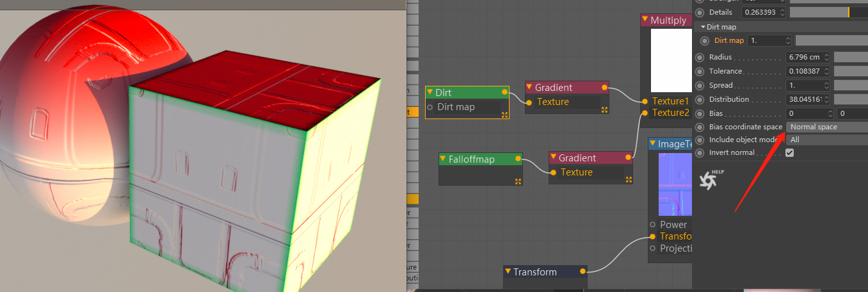This screenshot has height=292, width=868.
Task: Toggle the Dirt map animation circle
Action: (x=705, y=40)
